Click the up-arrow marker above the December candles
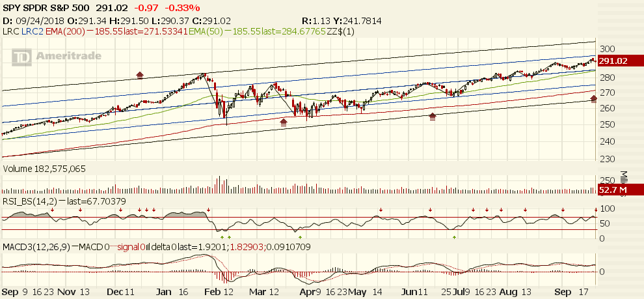 (140, 76)
